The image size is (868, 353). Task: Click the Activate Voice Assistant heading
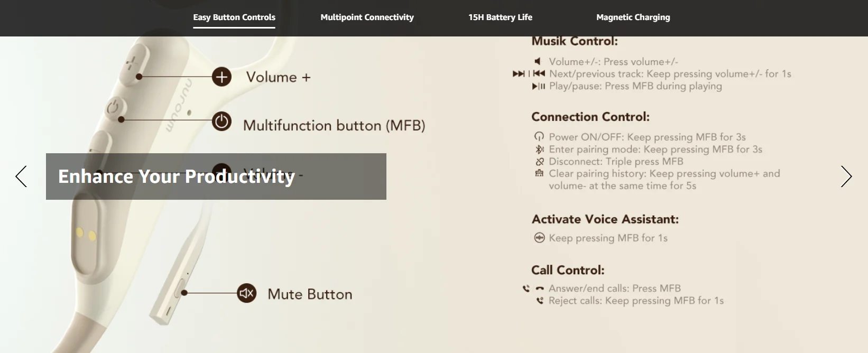point(605,219)
